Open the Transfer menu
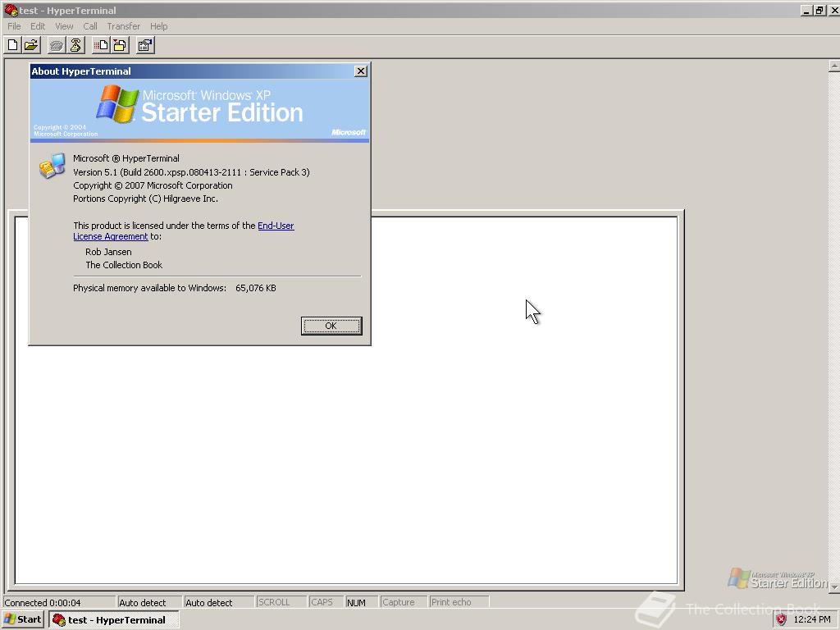 (x=123, y=26)
